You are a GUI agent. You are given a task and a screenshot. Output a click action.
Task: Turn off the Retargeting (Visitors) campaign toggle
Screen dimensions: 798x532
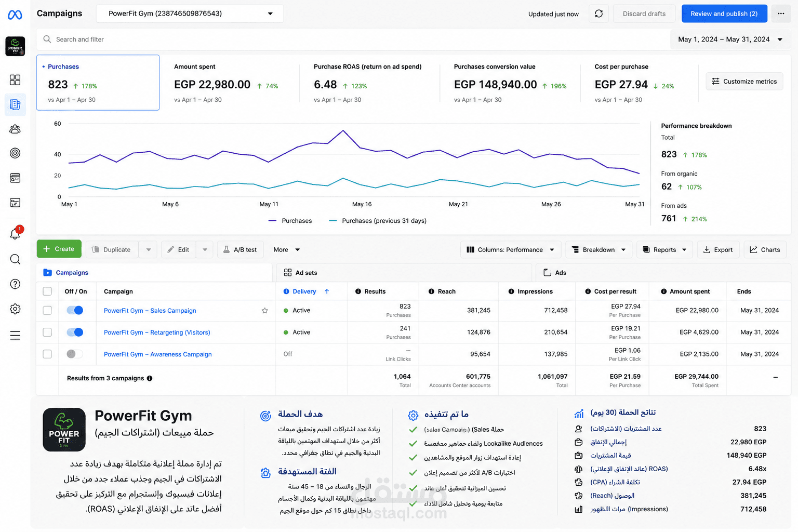click(75, 332)
